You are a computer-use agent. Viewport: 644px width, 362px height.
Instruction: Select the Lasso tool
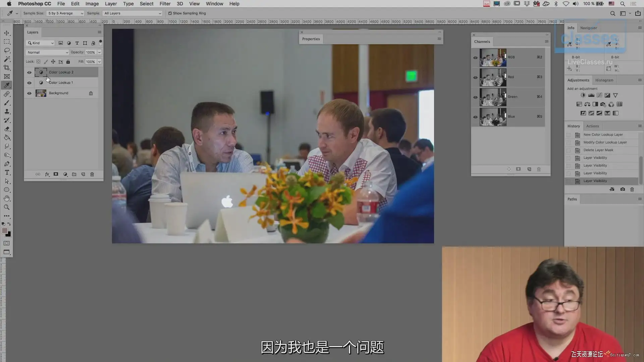7,50
